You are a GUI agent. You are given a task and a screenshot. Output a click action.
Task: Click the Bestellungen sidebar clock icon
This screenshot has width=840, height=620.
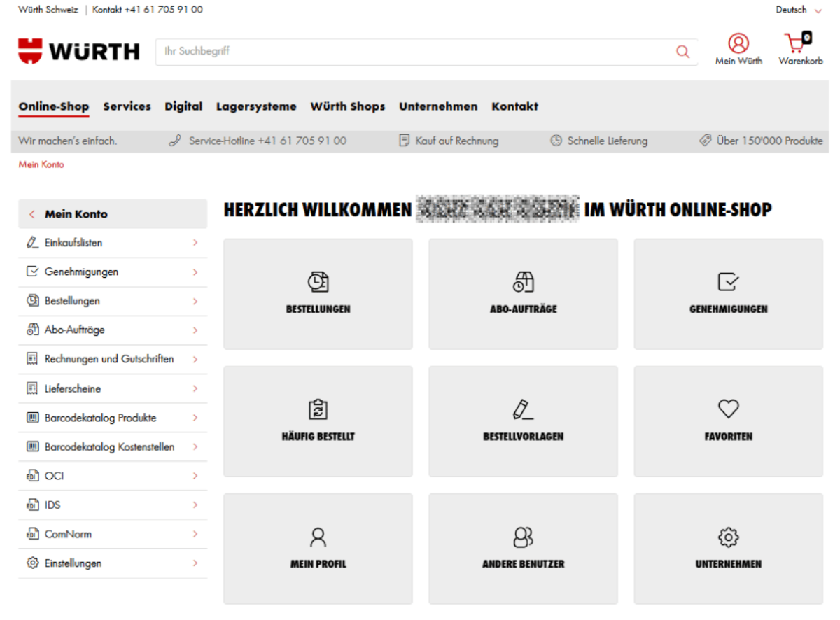click(32, 301)
